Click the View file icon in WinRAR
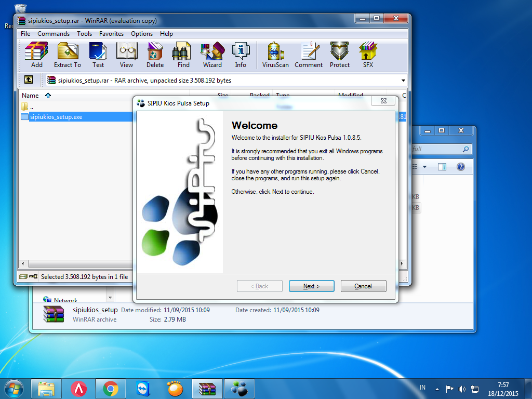This screenshot has width=532, height=399. pyautogui.click(x=127, y=55)
